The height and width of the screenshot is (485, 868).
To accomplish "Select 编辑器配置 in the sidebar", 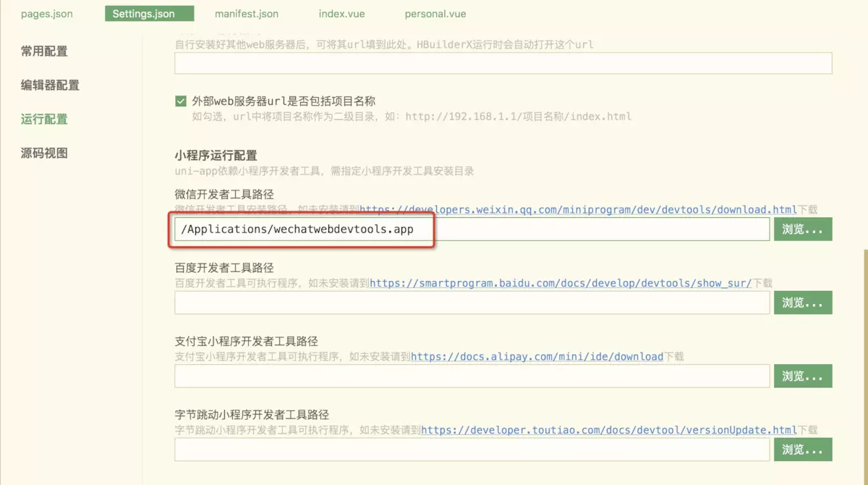I will 49,85.
